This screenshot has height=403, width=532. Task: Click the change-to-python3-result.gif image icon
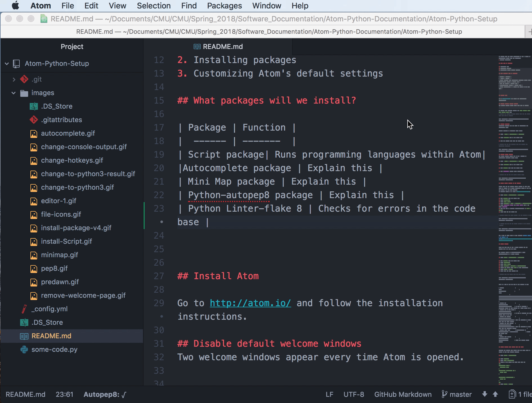click(x=34, y=174)
